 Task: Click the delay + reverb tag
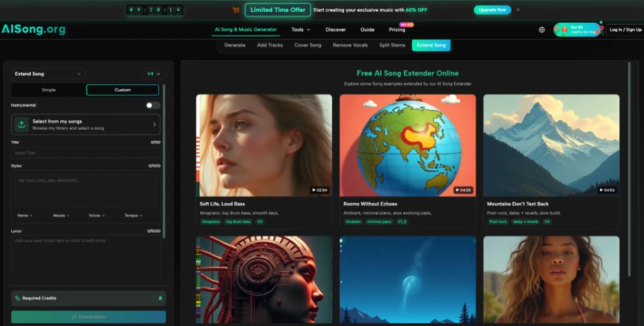pos(525,222)
